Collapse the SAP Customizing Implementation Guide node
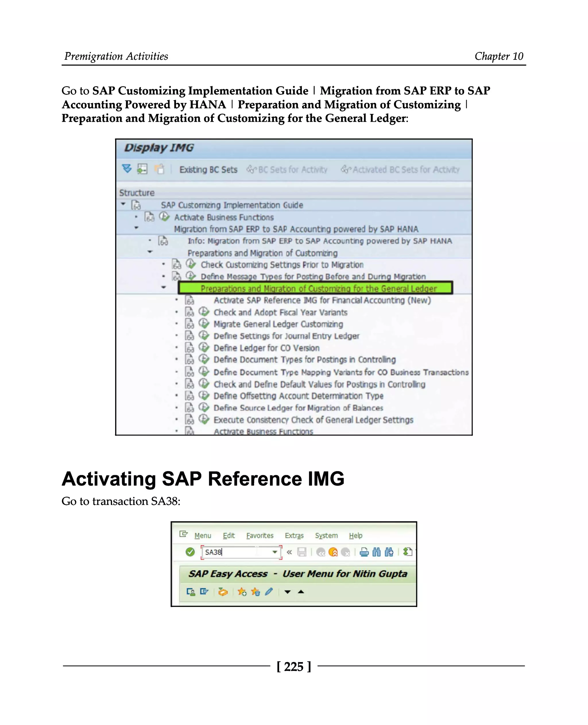Screen dimensions: 588x725 (x=123, y=204)
